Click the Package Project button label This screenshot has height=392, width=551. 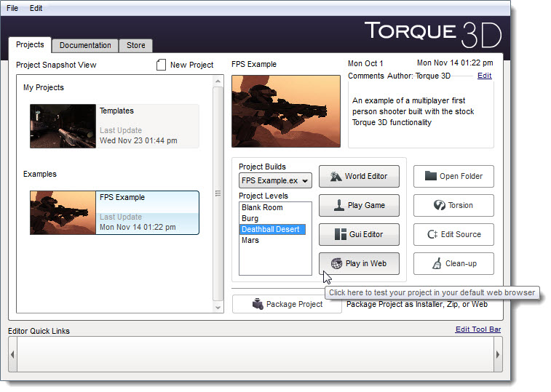pyautogui.click(x=294, y=304)
